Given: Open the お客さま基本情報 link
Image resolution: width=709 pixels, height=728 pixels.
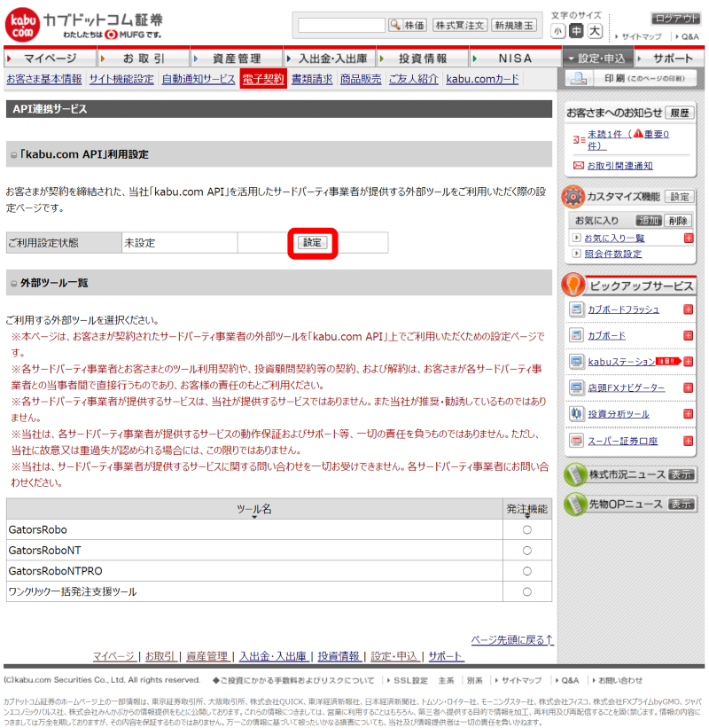Looking at the screenshot, I should (44, 79).
